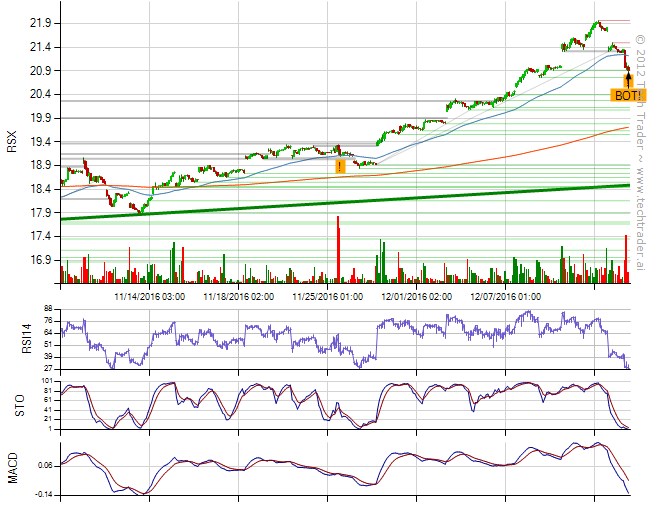
Task: Click the orange BOT! trade marker
Action: pyautogui.click(x=627, y=95)
